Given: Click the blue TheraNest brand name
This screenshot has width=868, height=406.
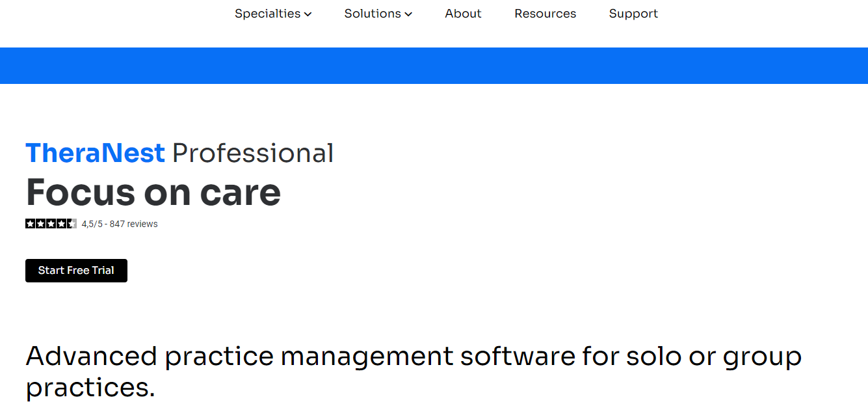Looking at the screenshot, I should click(x=95, y=154).
